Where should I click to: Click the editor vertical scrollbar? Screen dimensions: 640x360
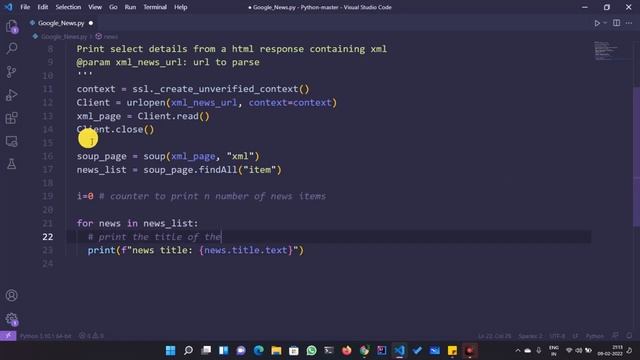pyautogui.click(x=636, y=157)
